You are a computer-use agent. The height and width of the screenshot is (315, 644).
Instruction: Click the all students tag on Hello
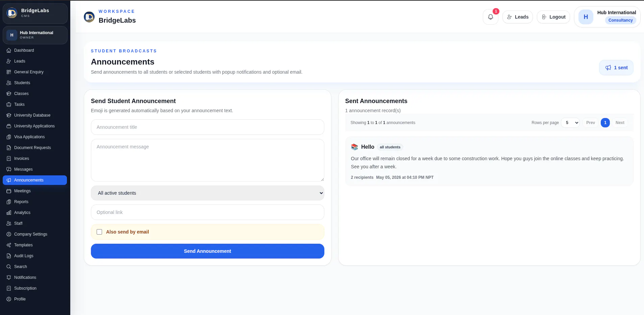(x=390, y=147)
